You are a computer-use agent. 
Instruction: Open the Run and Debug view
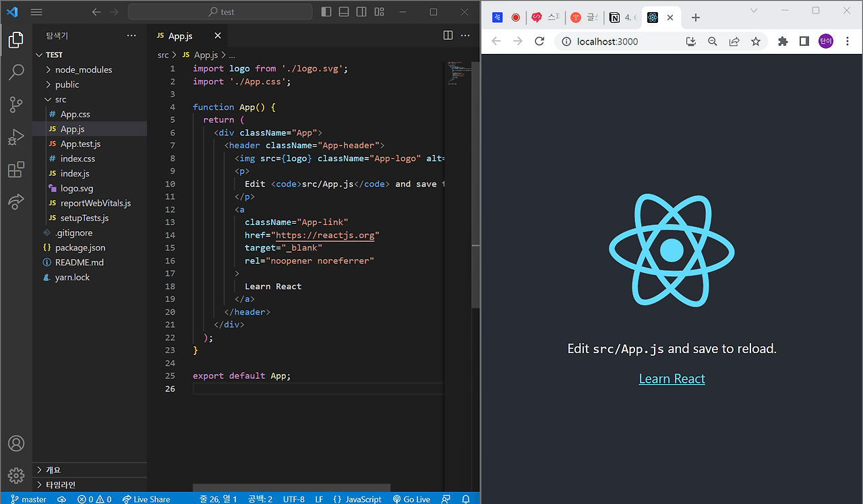(16, 137)
